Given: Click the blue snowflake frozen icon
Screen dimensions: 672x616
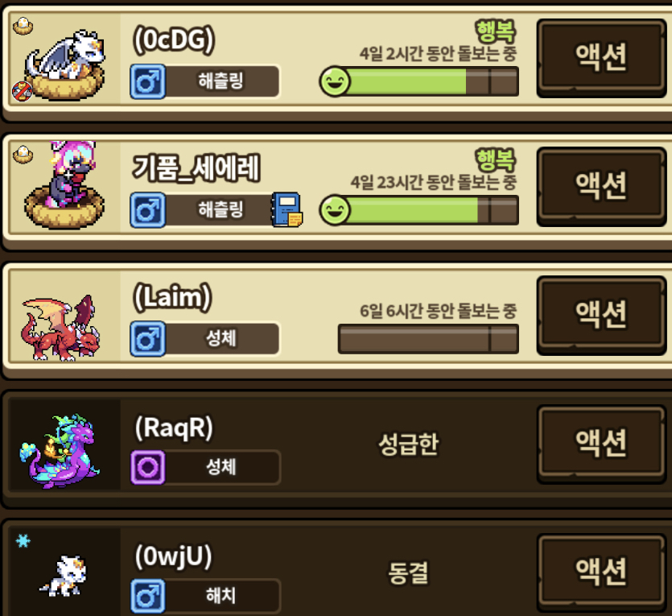Looking at the screenshot, I should [x=23, y=541].
